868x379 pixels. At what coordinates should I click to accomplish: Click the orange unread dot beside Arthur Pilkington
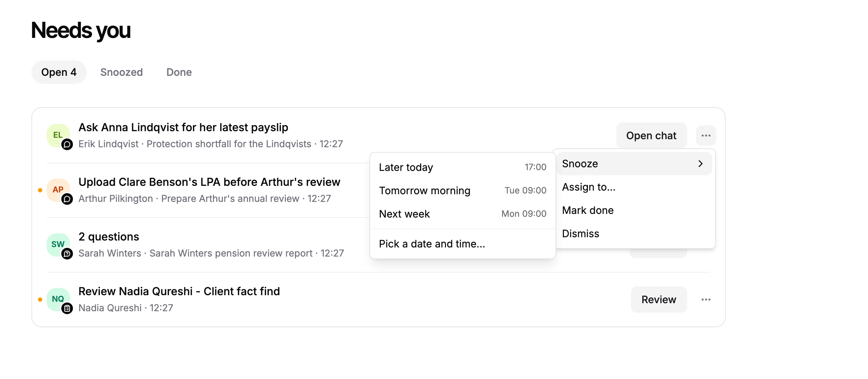click(40, 190)
